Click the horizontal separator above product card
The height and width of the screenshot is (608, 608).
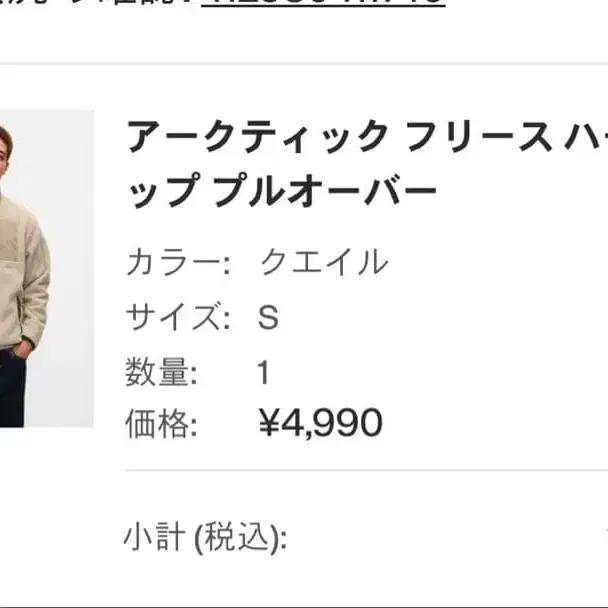[x=304, y=64]
